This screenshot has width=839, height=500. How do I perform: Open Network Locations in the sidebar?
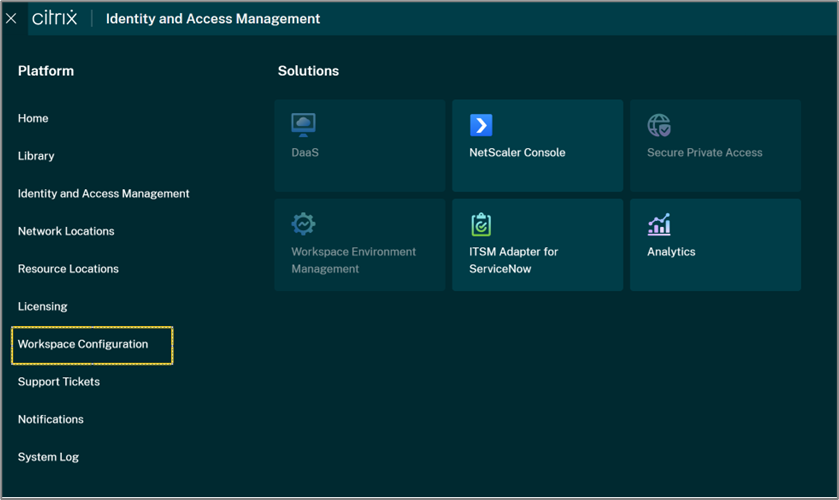66,231
